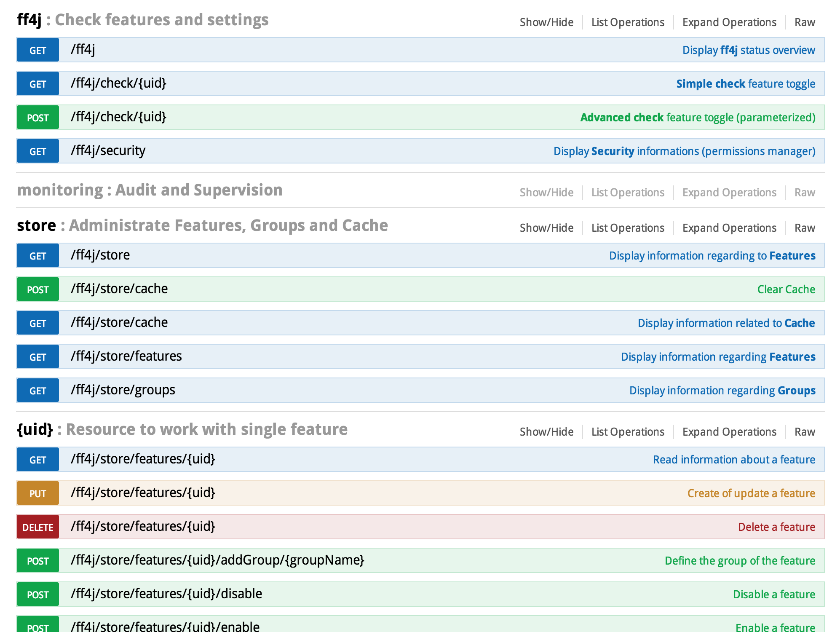Toggle Show/Hide for the {uid} section

[546, 432]
